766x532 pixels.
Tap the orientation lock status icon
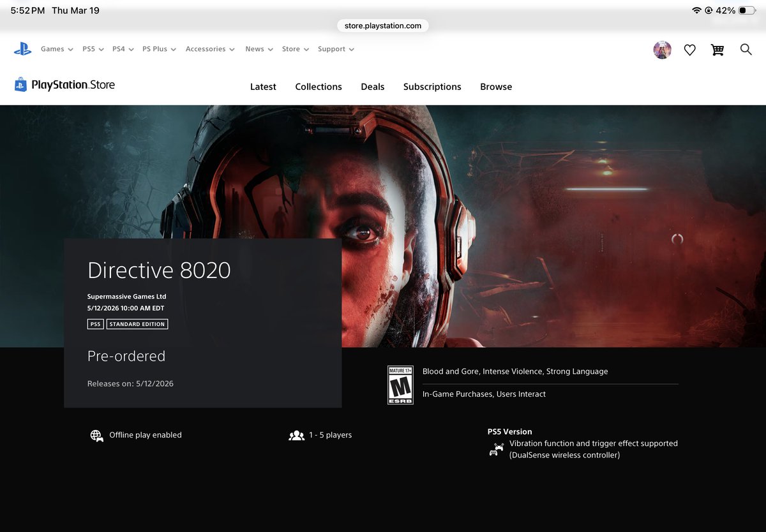[709, 10]
